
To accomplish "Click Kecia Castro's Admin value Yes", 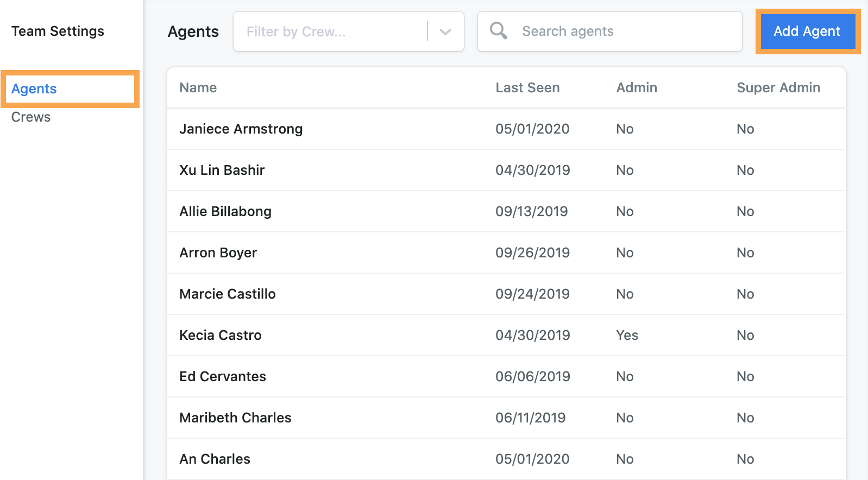I will pyautogui.click(x=627, y=335).
